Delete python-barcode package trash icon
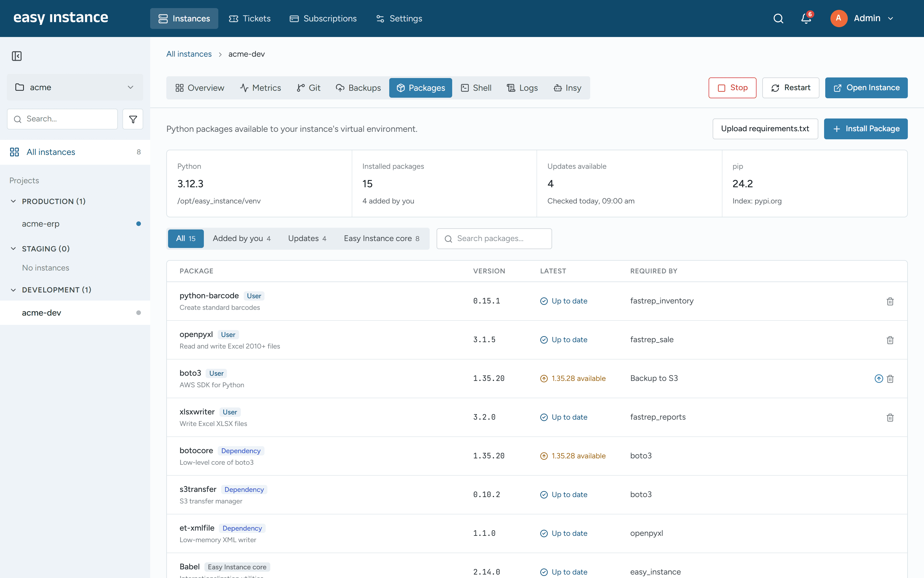This screenshot has width=924, height=578. 890,301
